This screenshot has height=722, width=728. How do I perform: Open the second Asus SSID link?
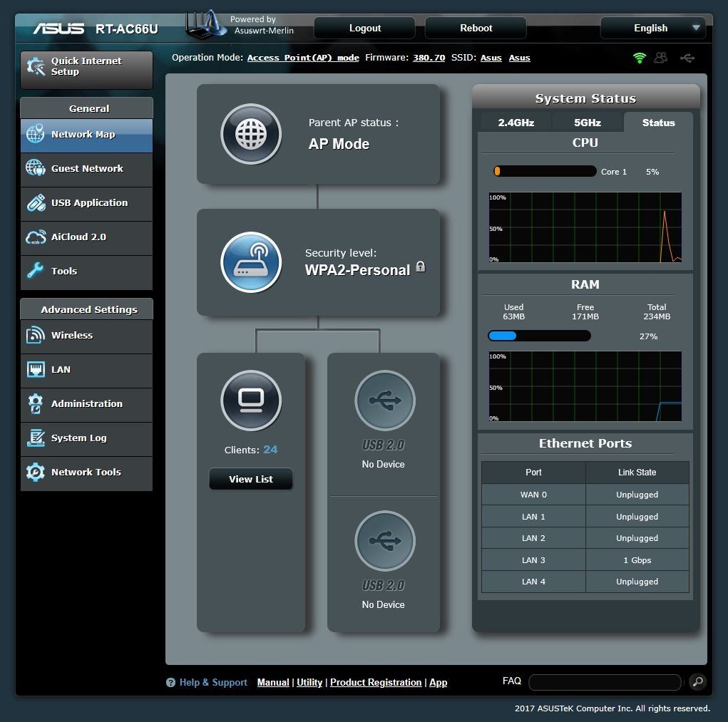[x=519, y=58]
